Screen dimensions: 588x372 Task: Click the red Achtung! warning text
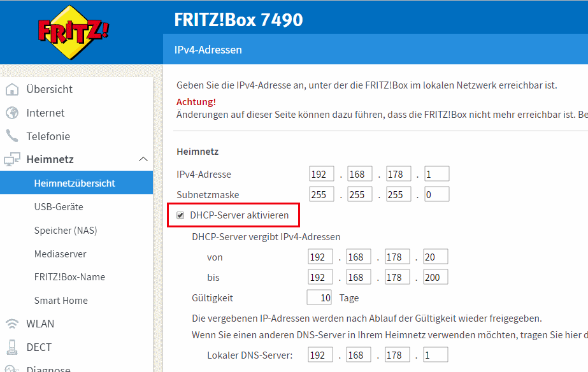[x=196, y=102]
